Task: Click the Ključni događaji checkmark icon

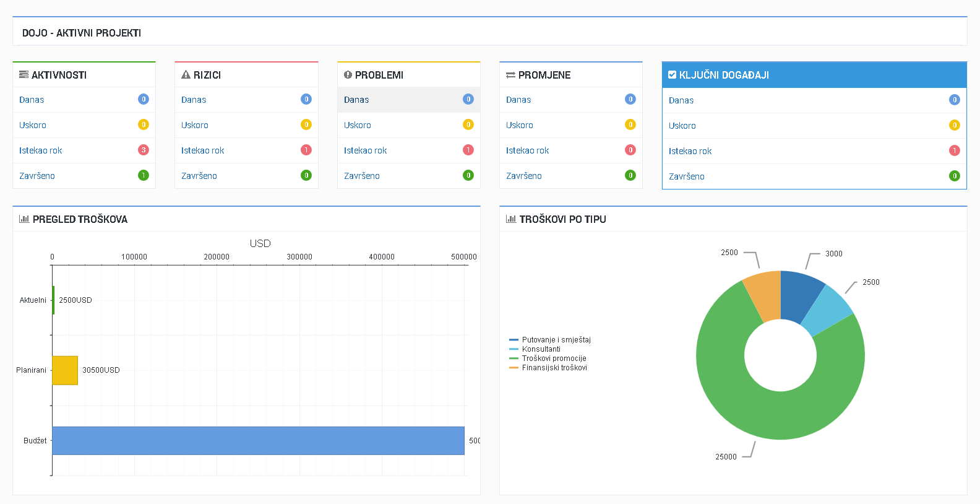Action: click(x=673, y=75)
